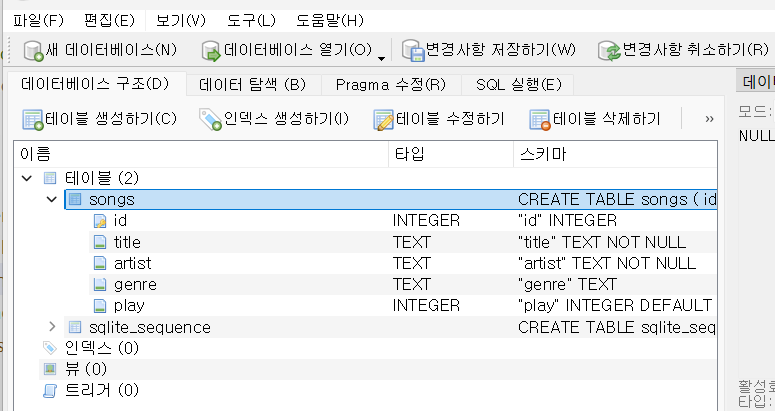This screenshot has width=775, height=411.
Task: Collapse the songs table node
Action: [51, 200]
